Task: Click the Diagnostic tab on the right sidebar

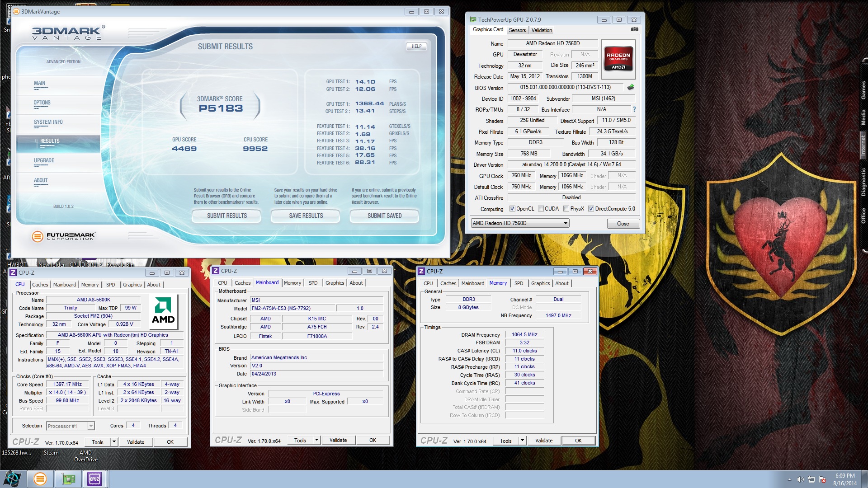Action: pos(863,182)
